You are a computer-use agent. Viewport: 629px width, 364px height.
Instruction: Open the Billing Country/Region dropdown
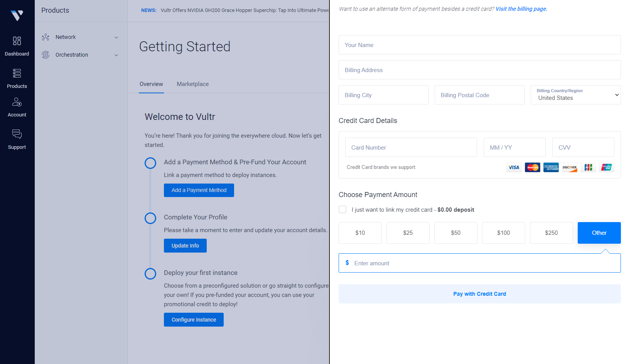click(x=576, y=95)
